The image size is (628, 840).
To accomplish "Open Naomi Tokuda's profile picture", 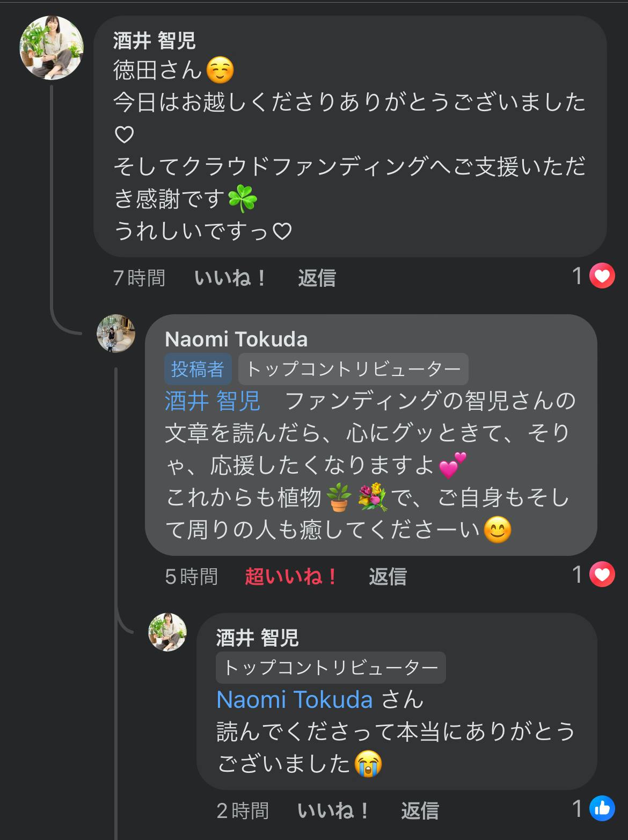I will pos(115,334).
